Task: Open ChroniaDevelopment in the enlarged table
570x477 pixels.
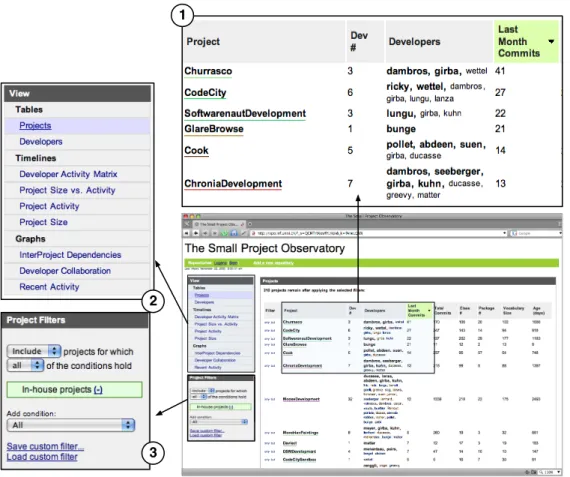Action: (x=233, y=184)
